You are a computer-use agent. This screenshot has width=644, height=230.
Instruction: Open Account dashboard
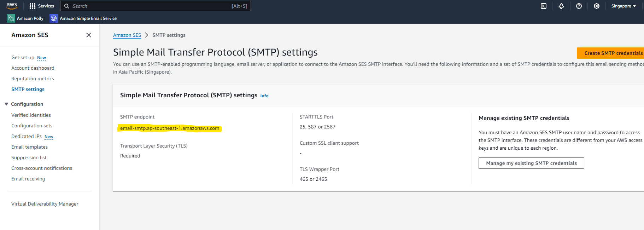[x=33, y=68]
